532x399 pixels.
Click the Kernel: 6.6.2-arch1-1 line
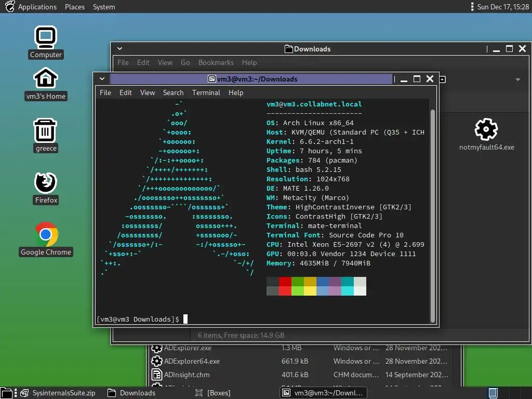point(310,141)
